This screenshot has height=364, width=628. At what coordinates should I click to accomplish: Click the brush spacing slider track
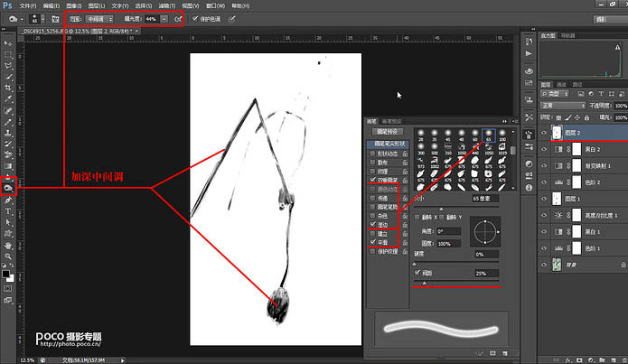[456, 283]
